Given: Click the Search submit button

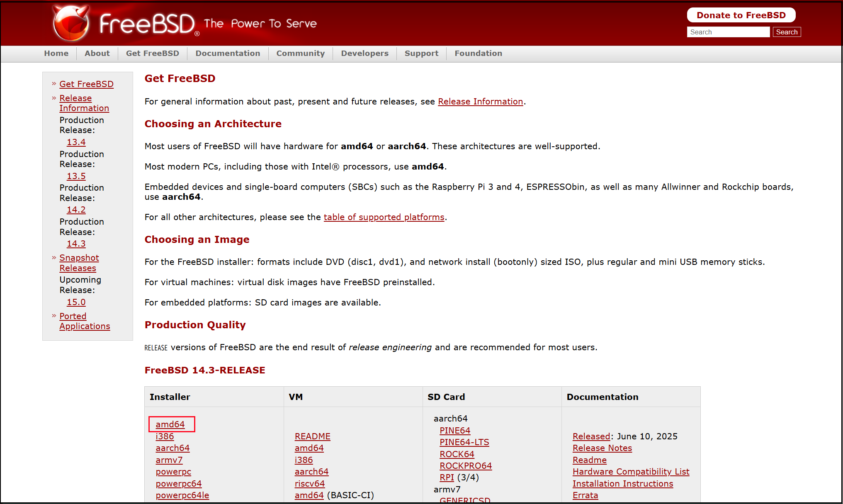Looking at the screenshot, I should [787, 32].
